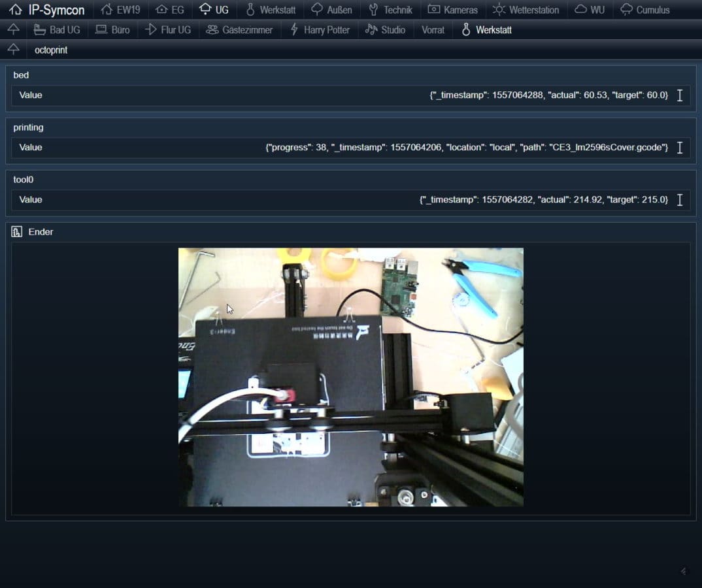Go up one level from octoprint
Image resolution: width=702 pixels, height=588 pixels.
pyautogui.click(x=13, y=50)
